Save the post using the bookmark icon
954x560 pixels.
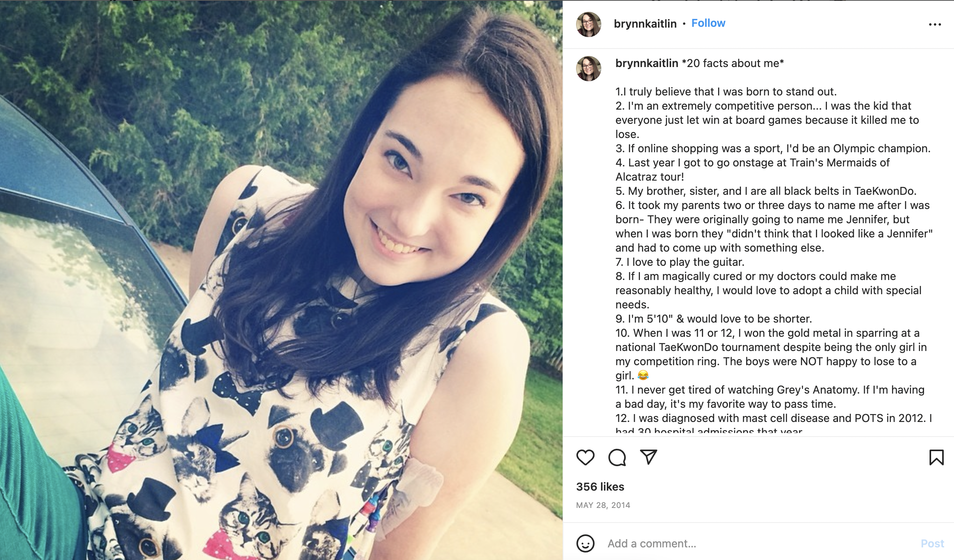tap(936, 457)
